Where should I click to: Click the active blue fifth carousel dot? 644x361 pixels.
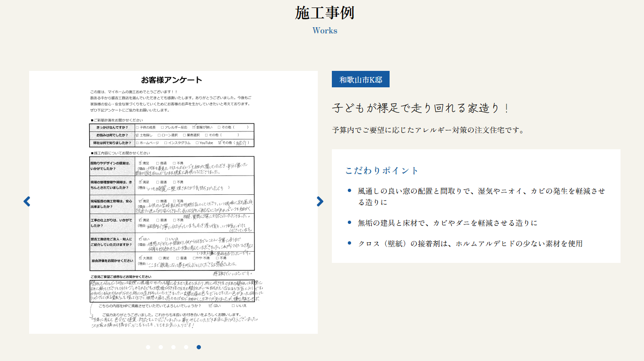click(199, 347)
